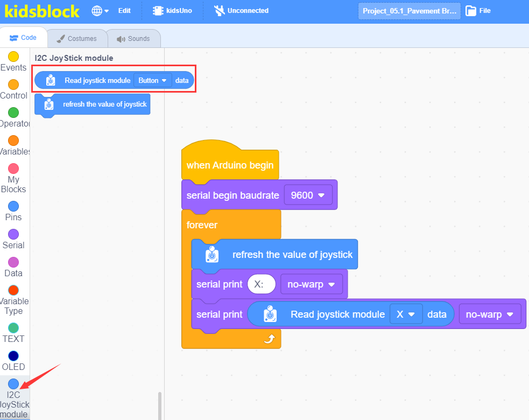Open the 9600 baudrate dropdown

(x=308, y=195)
